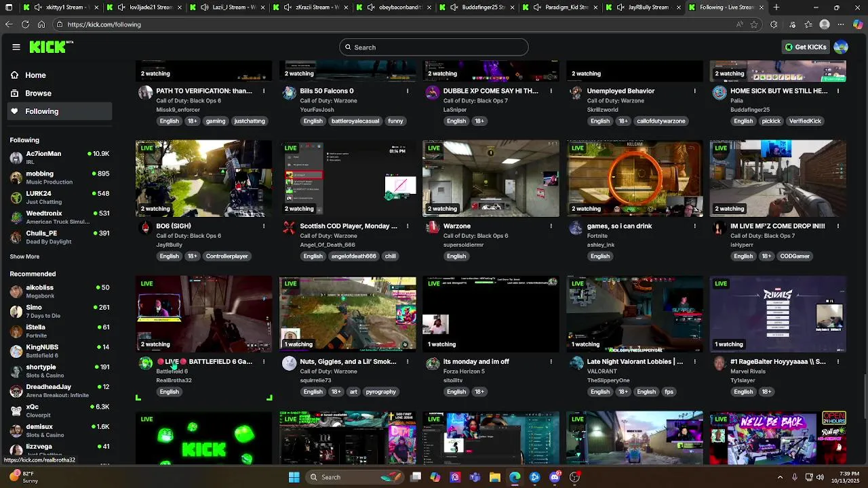Open BO6 (SIGH) stream thumbnail

[x=203, y=178]
